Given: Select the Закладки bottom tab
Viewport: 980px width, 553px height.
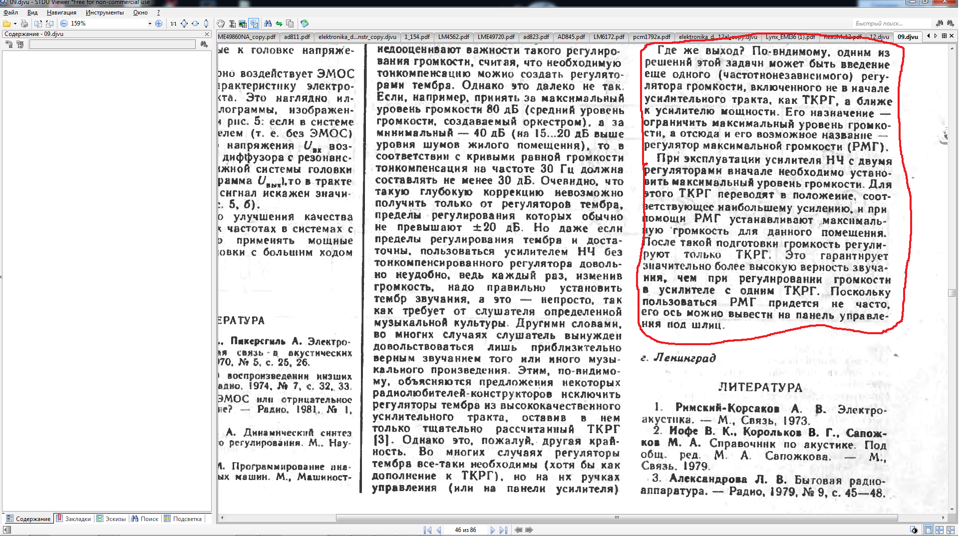Looking at the screenshot, I should coord(74,519).
